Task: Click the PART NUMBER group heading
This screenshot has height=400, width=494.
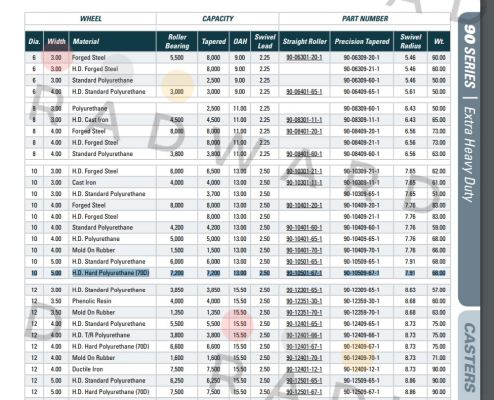Action: (365, 19)
